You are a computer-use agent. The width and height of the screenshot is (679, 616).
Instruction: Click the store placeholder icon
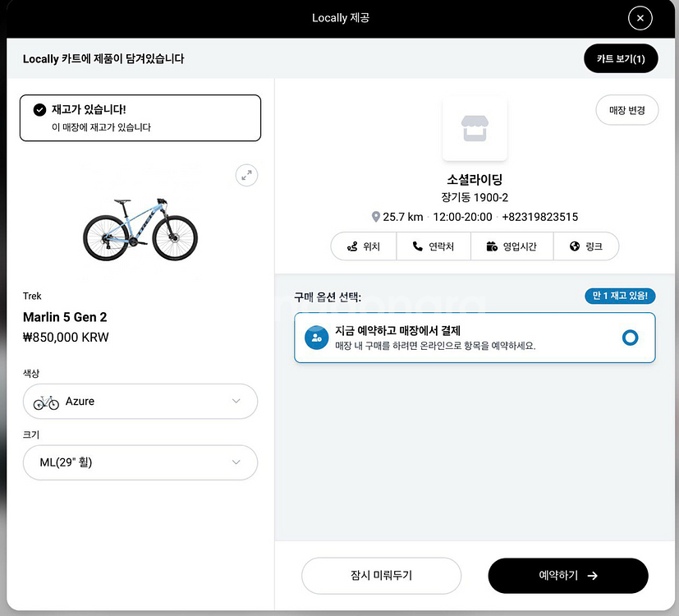click(475, 128)
